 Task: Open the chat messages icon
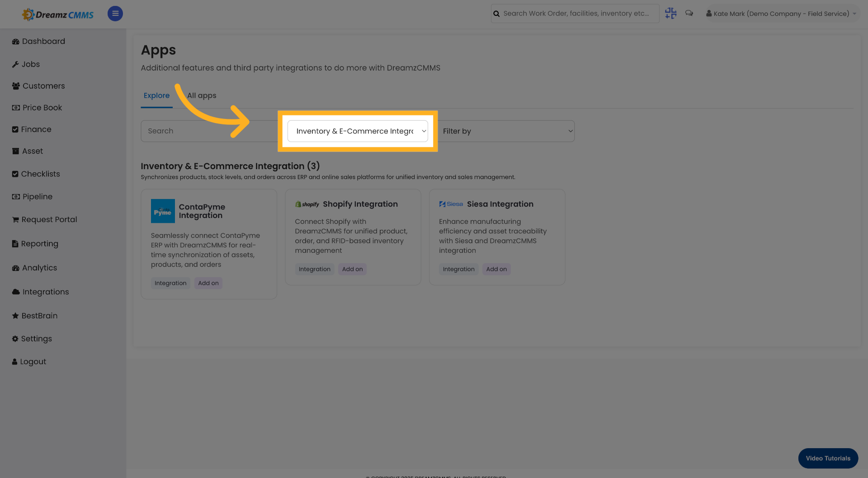(689, 13)
